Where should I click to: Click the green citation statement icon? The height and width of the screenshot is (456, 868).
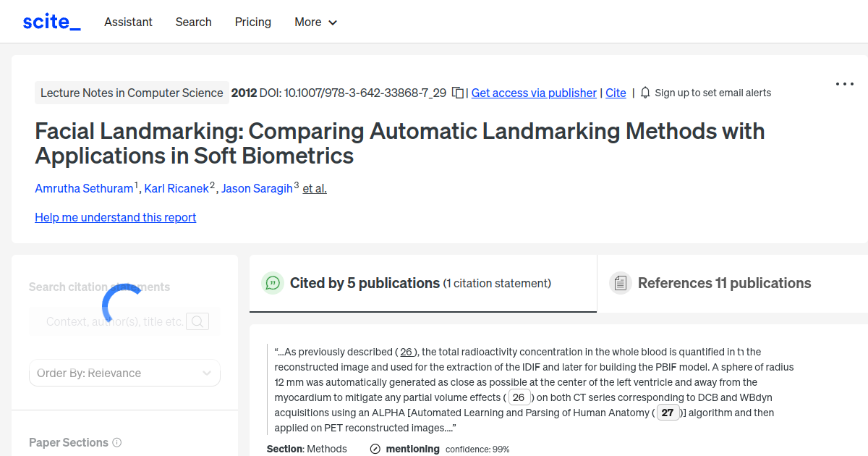pos(273,283)
